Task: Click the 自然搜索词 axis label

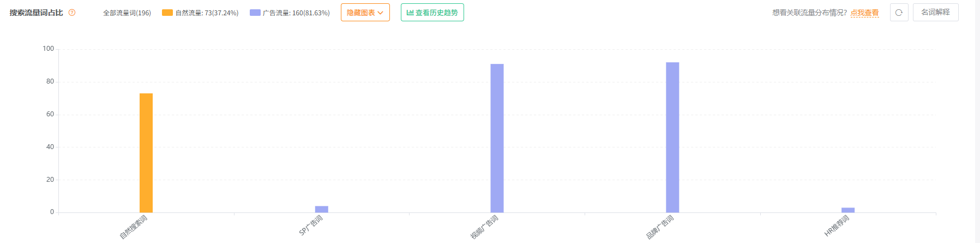Action: point(134,227)
